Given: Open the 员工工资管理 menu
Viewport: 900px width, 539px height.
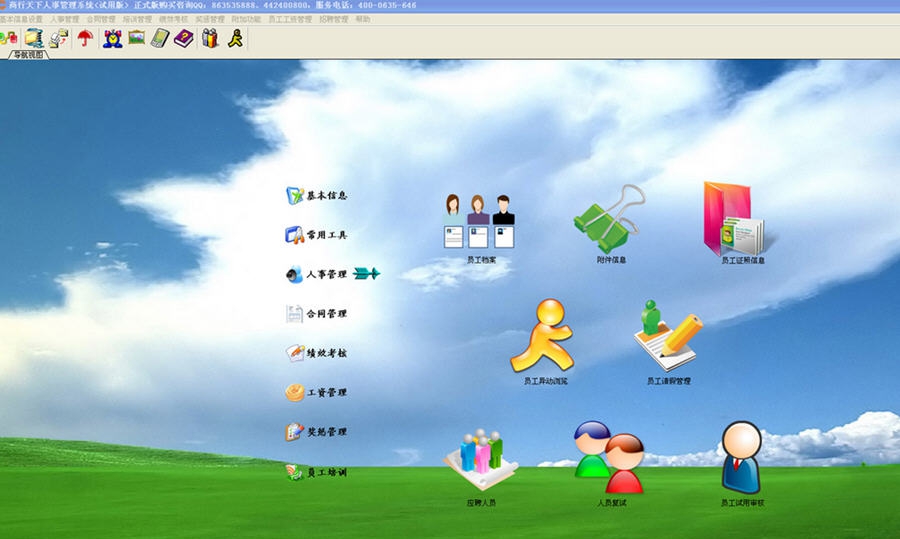Looking at the screenshot, I should (x=290, y=19).
